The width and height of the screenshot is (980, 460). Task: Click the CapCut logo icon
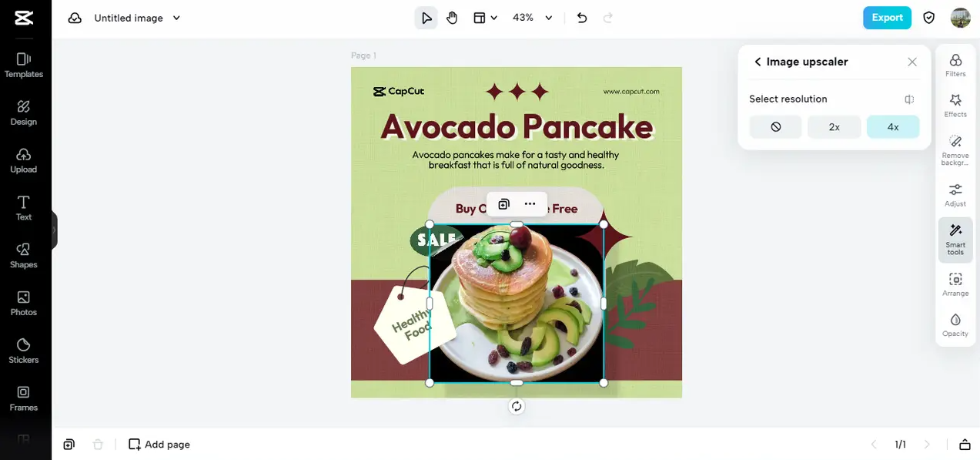pos(23,18)
